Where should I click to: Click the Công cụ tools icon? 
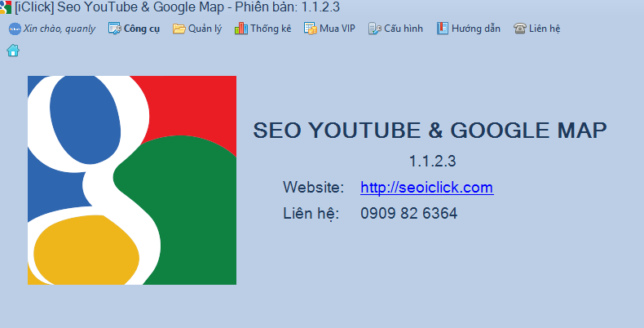point(115,29)
